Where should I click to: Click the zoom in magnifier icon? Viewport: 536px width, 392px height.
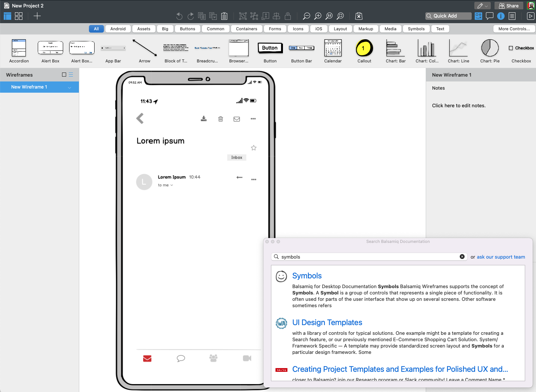pos(318,16)
